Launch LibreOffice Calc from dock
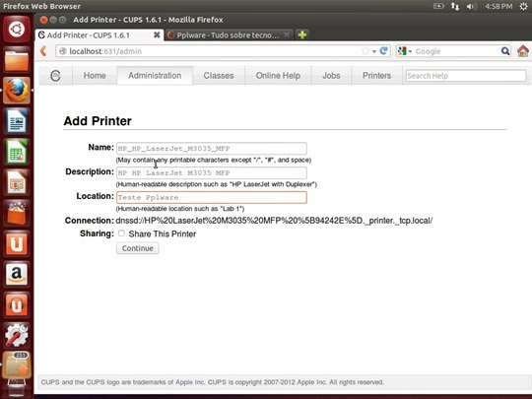This screenshot has width=532, height=399. click(x=17, y=152)
